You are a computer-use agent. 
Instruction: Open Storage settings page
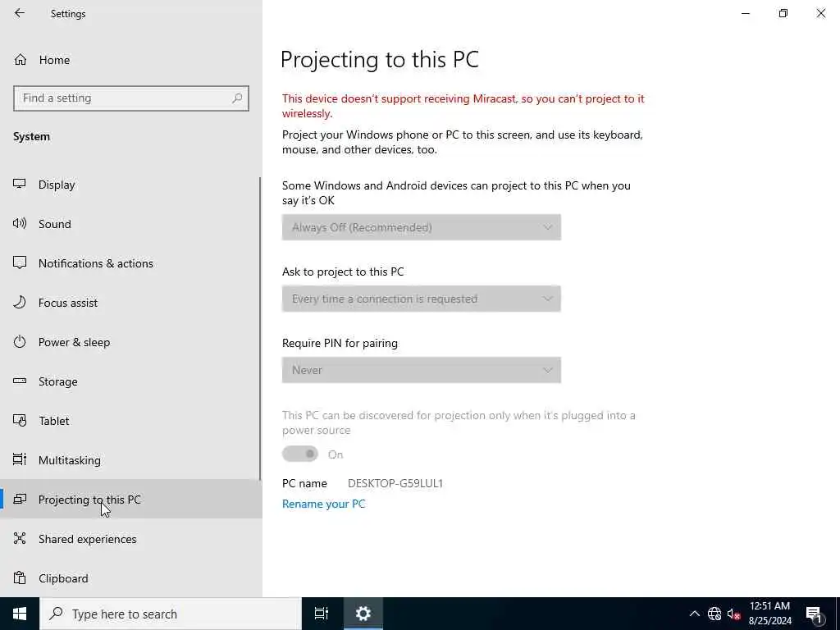(130, 381)
